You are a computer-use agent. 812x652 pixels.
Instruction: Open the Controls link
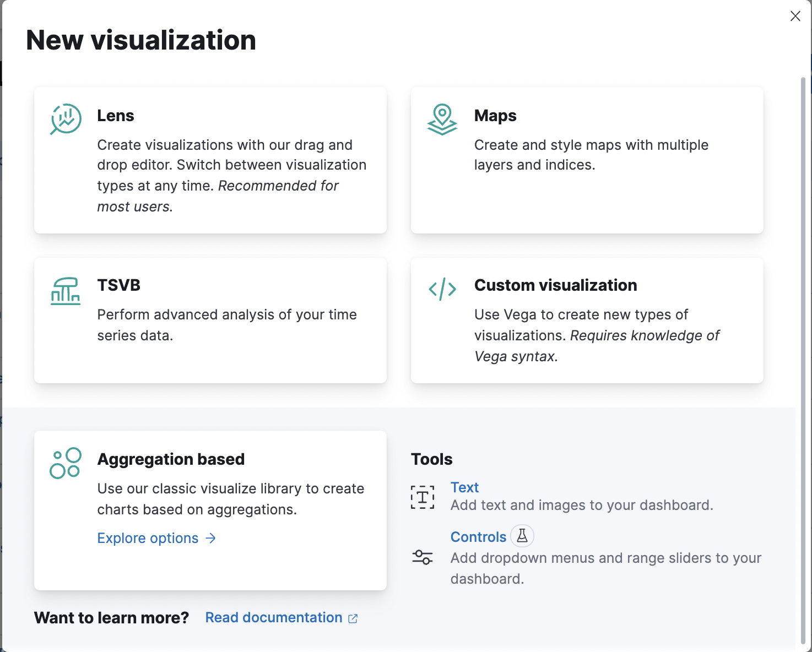[x=478, y=536]
